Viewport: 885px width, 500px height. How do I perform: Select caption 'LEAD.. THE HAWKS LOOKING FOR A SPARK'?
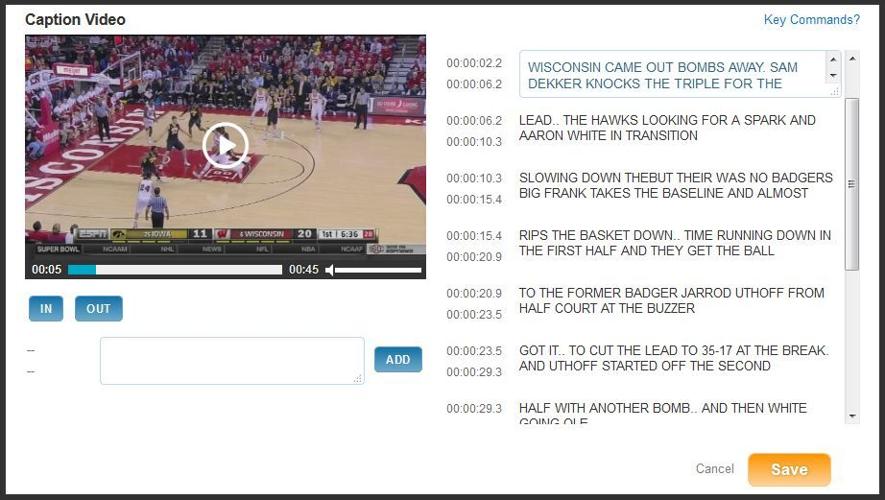[x=667, y=128]
